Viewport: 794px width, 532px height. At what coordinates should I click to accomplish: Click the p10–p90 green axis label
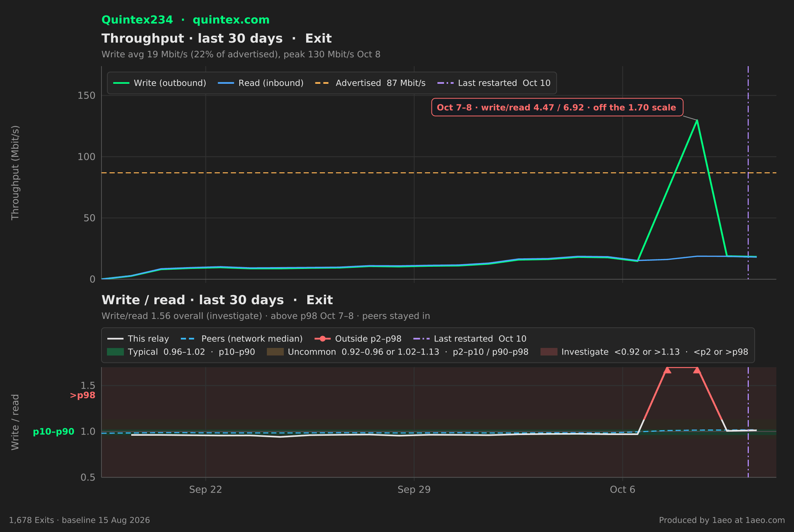(x=54, y=432)
